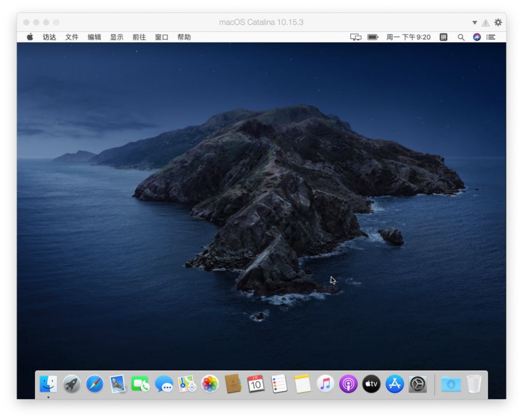Open Calendar icon showing 10

point(256,384)
